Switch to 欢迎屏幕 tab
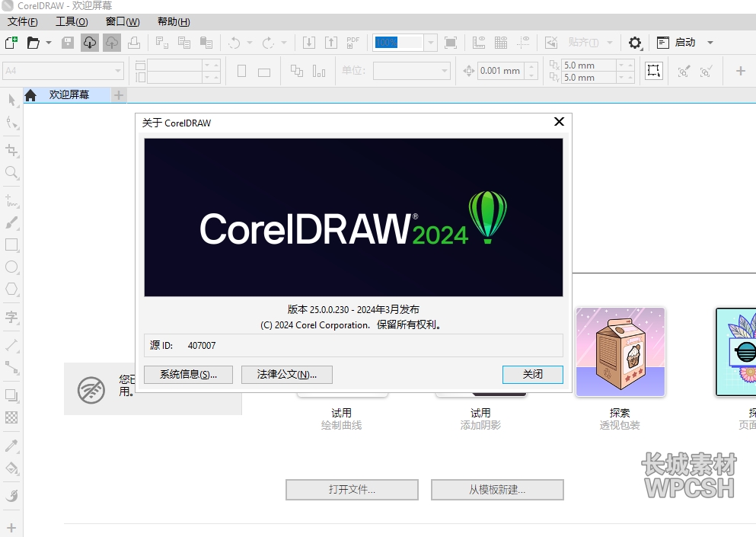Image resolution: width=756 pixels, height=537 pixels. pos(69,94)
